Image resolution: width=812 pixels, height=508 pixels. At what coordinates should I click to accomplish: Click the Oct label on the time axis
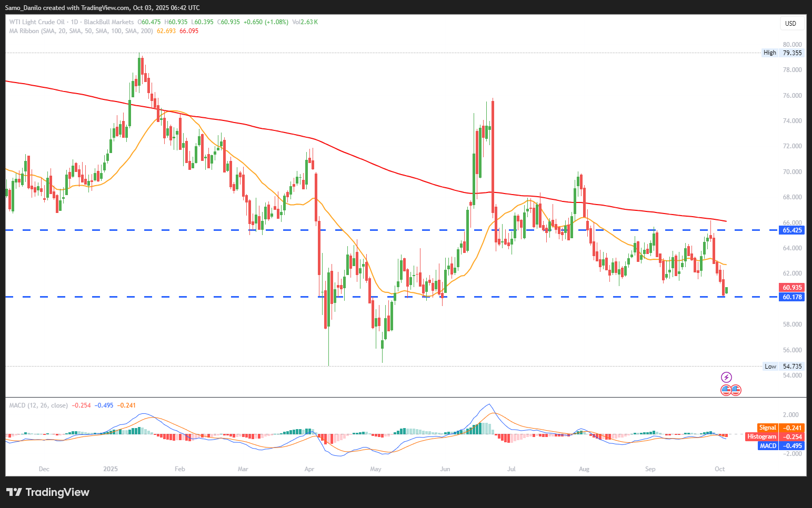pyautogui.click(x=719, y=469)
